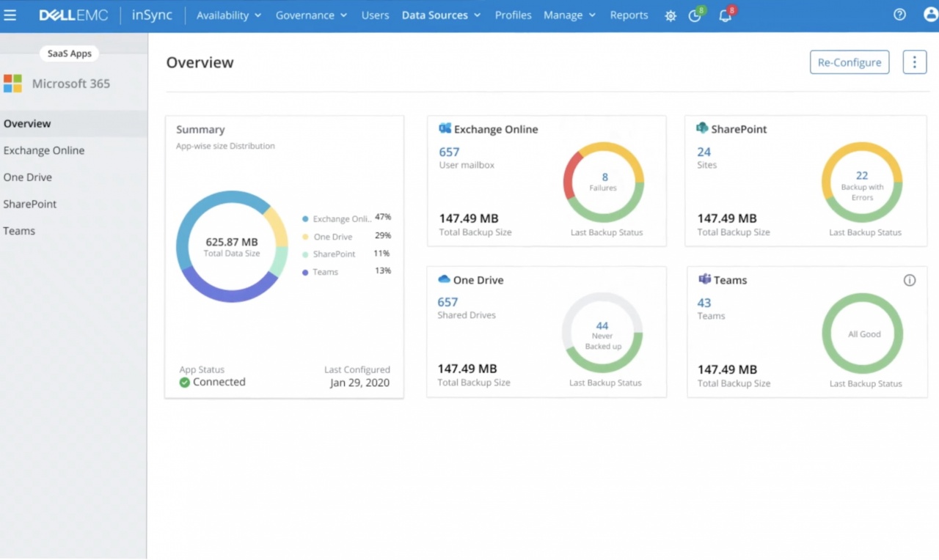
Task: Click the Dell EMC logo
Action: [73, 15]
